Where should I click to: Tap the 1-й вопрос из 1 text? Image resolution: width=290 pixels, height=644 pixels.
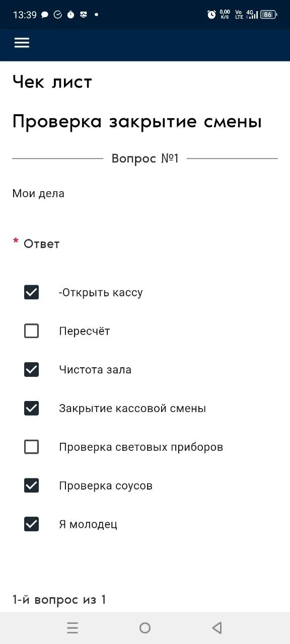59,599
